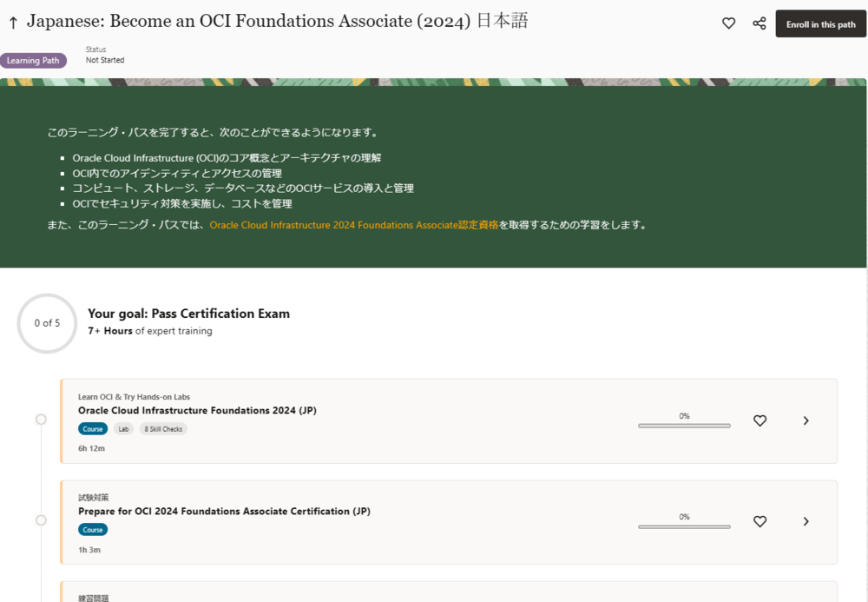Click the Lab tag on the Foundations course
868x602 pixels.
tap(123, 429)
